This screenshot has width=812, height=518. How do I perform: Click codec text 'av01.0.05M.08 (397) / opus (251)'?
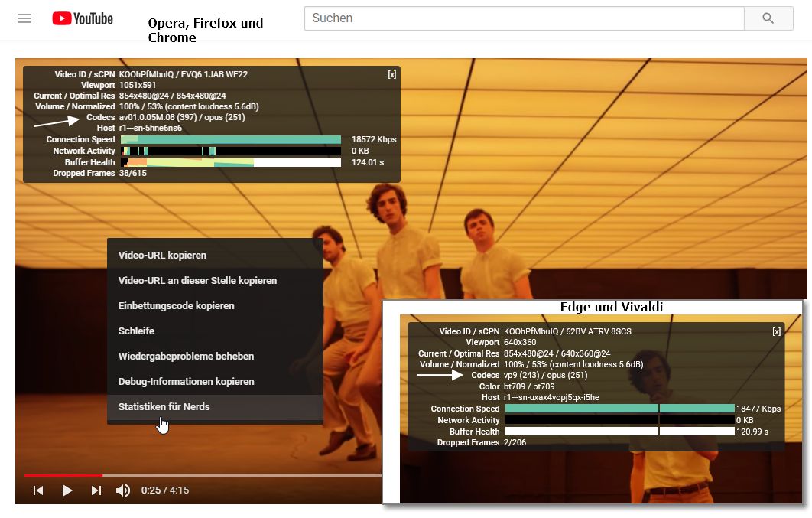click(182, 118)
